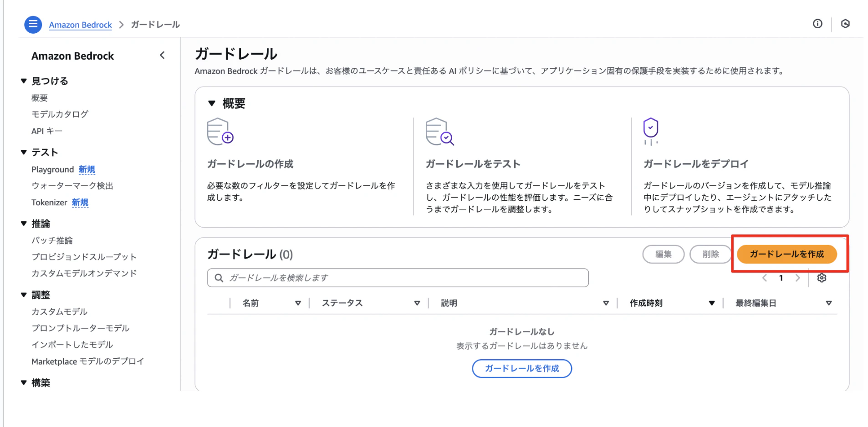This screenshot has width=868, height=427.
Task: Open モデルカタログ in the sidebar
Action: tap(60, 114)
